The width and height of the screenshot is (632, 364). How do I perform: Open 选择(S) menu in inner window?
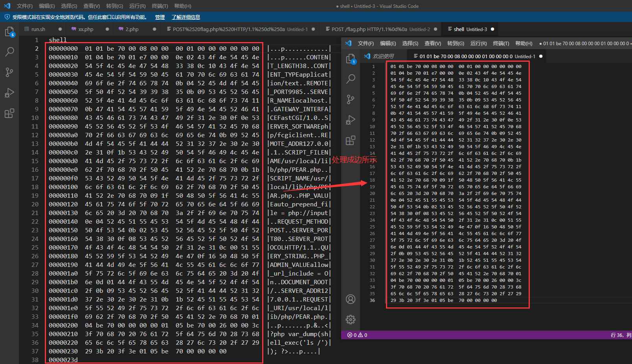click(x=410, y=43)
